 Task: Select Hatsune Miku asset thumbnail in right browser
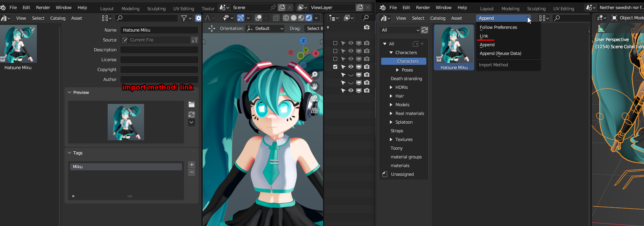454,48
